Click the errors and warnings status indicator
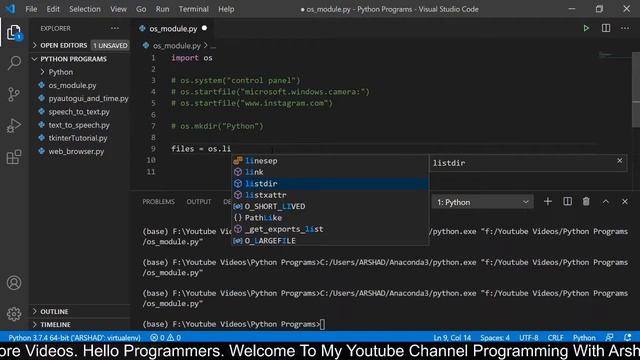Viewport: 640px width, 360px height. coord(166,338)
